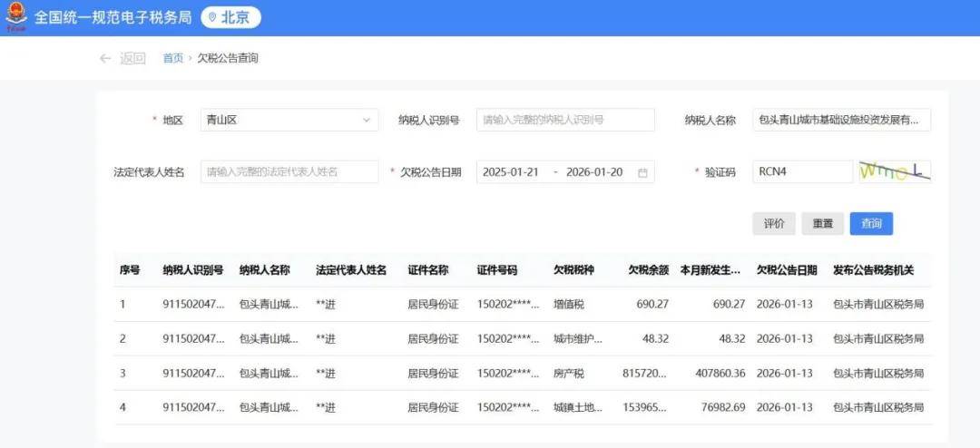Go to 首页 breadcrumb link
Screen dimensions: 980x448
172,58
